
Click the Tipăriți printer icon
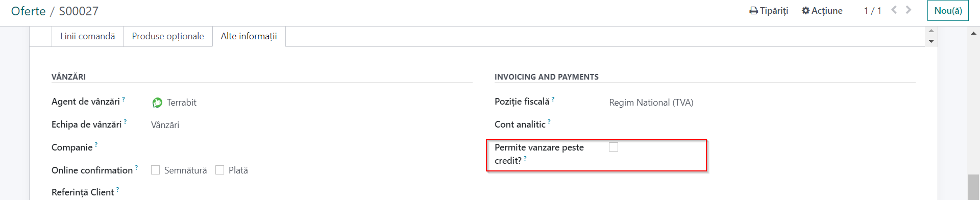pos(753,11)
